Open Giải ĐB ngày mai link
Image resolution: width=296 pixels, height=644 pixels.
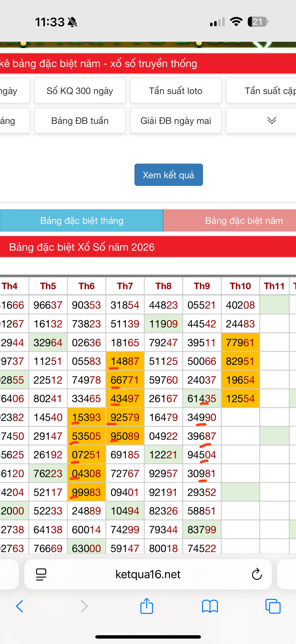click(x=176, y=121)
